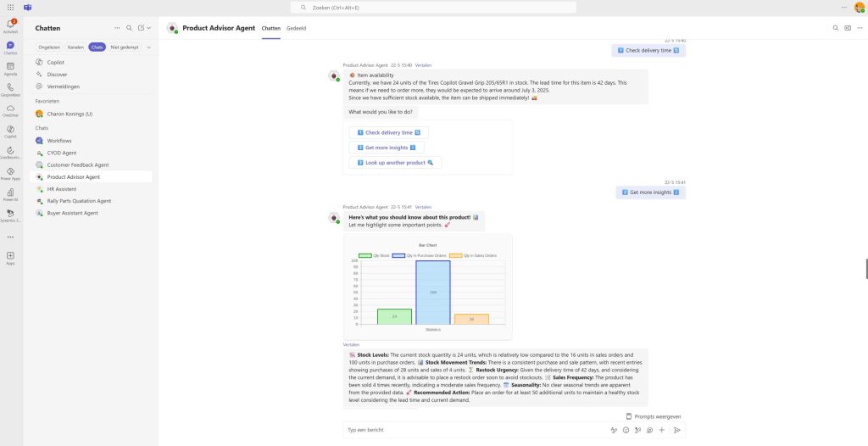868x446 pixels.
Task: Expand more filters chevron beside Niet gedempt
Action: tap(148, 47)
